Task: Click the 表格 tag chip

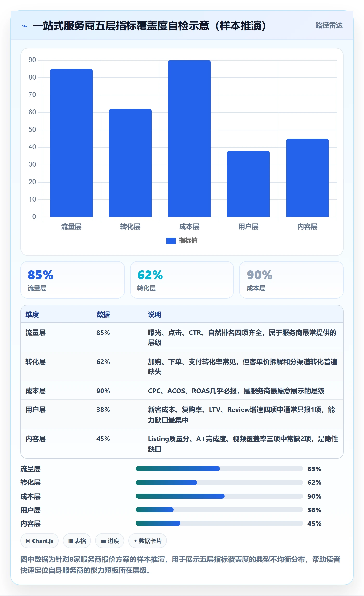Action: pyautogui.click(x=77, y=541)
